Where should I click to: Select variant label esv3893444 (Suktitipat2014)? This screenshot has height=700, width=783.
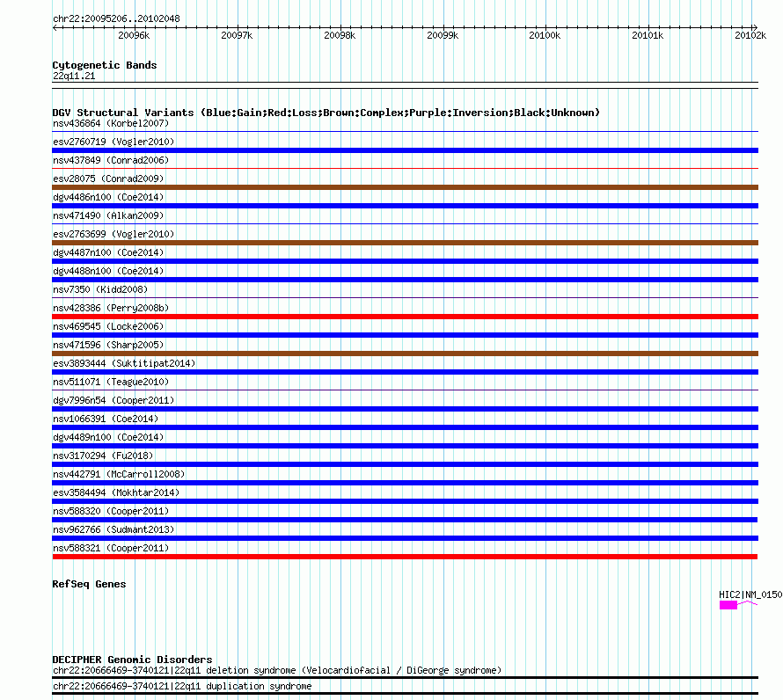click(124, 363)
